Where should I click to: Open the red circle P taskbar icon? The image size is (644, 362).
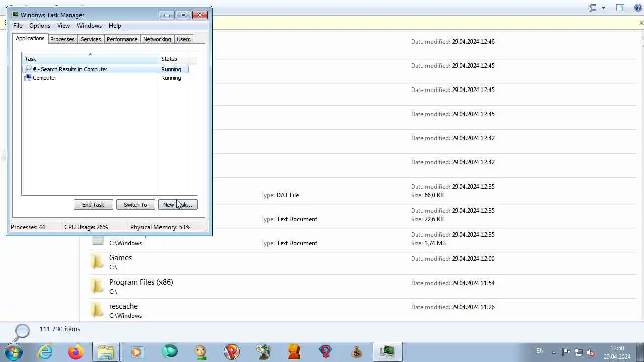click(x=232, y=352)
